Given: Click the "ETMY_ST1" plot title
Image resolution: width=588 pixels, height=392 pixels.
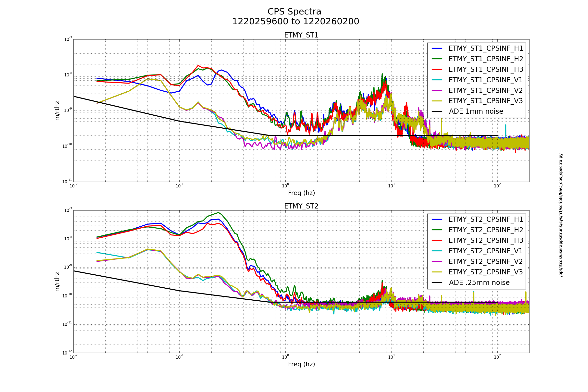Looking at the screenshot, I should pos(301,35).
